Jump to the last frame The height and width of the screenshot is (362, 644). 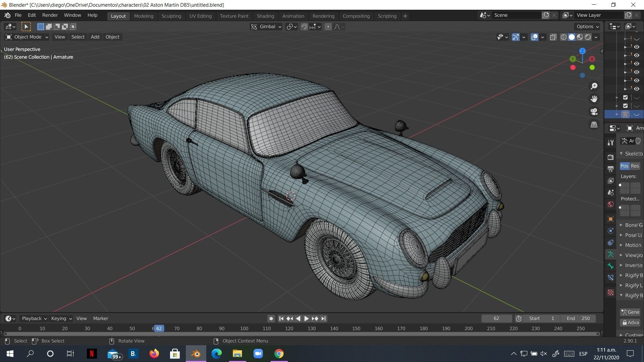[323, 318]
